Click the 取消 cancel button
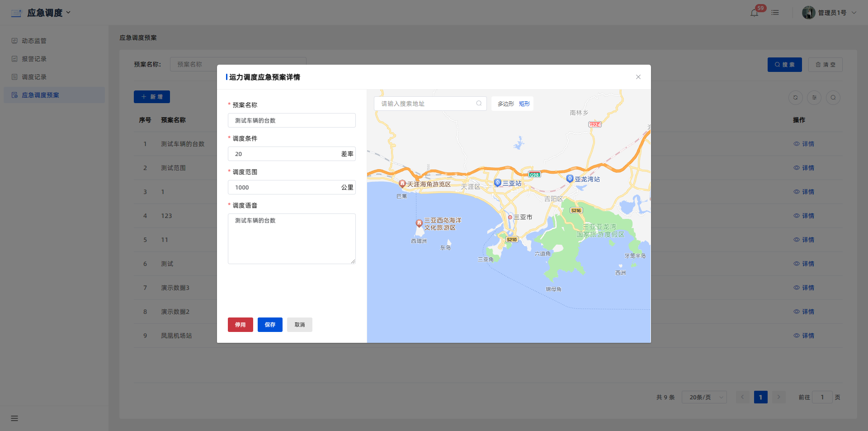868x431 pixels. click(x=299, y=325)
